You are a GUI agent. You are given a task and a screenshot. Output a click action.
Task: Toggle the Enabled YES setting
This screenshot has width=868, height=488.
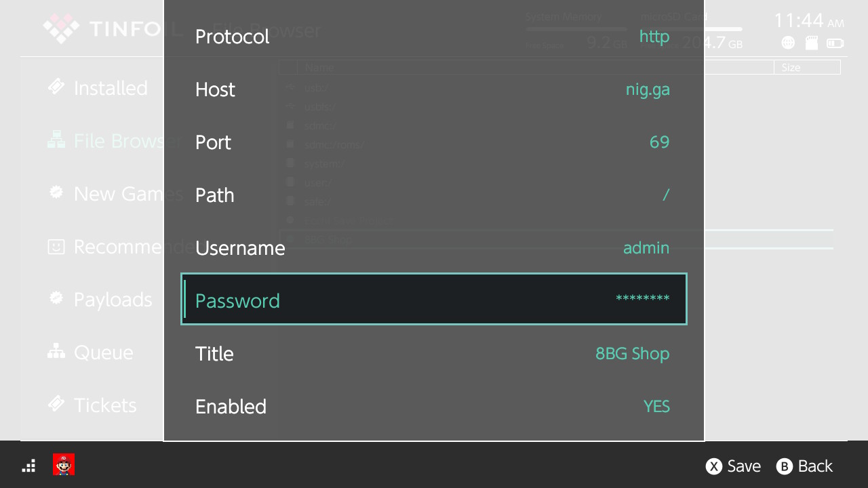click(434, 406)
